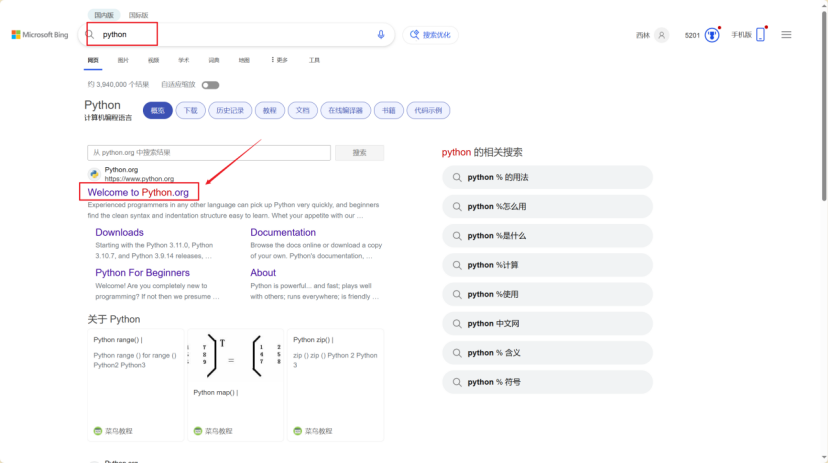Select the 网页 results tab
This screenshot has height=463, width=829.
[93, 60]
